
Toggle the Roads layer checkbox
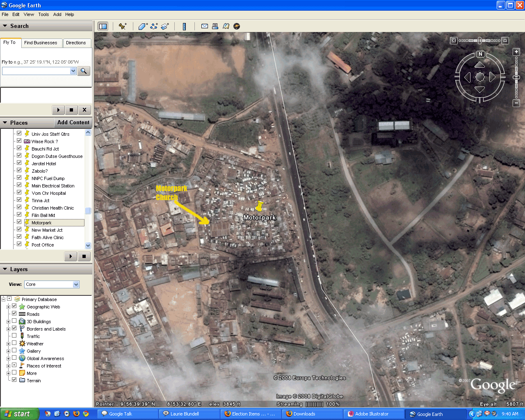pyautogui.click(x=14, y=314)
